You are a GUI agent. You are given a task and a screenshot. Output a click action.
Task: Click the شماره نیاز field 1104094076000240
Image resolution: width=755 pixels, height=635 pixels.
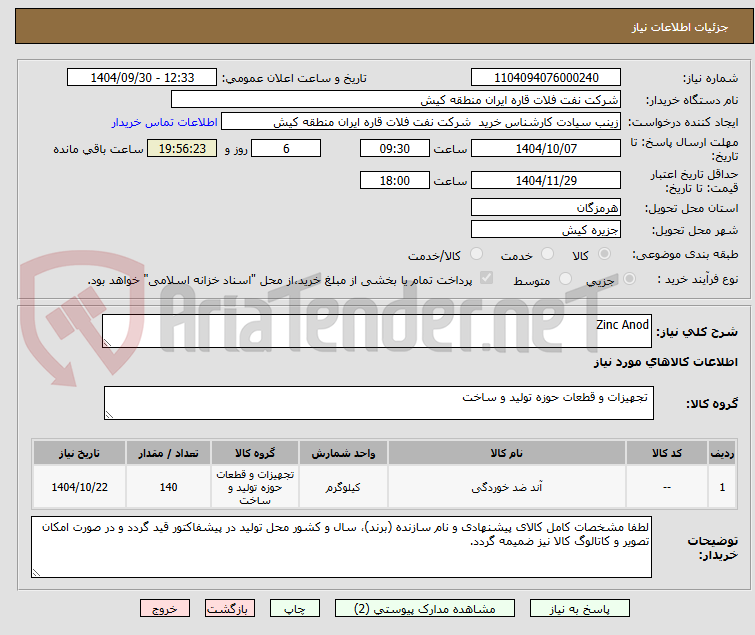tap(546, 78)
